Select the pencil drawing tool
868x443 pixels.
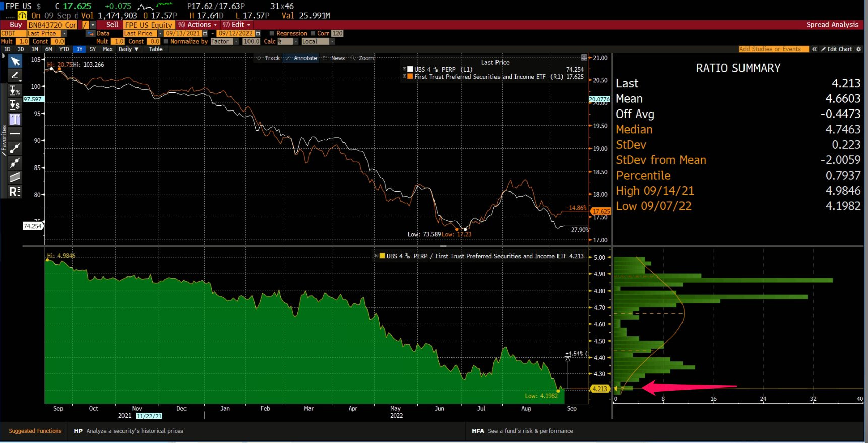(15, 76)
